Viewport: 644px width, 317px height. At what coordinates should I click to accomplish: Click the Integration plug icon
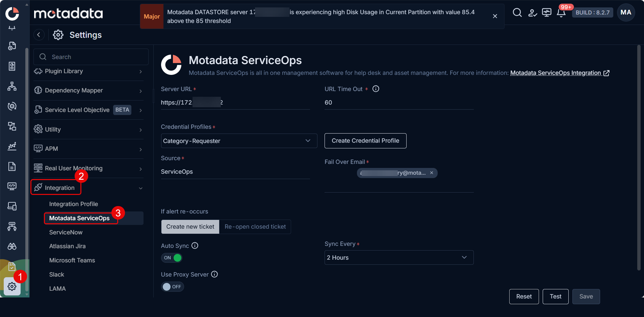pyautogui.click(x=38, y=188)
